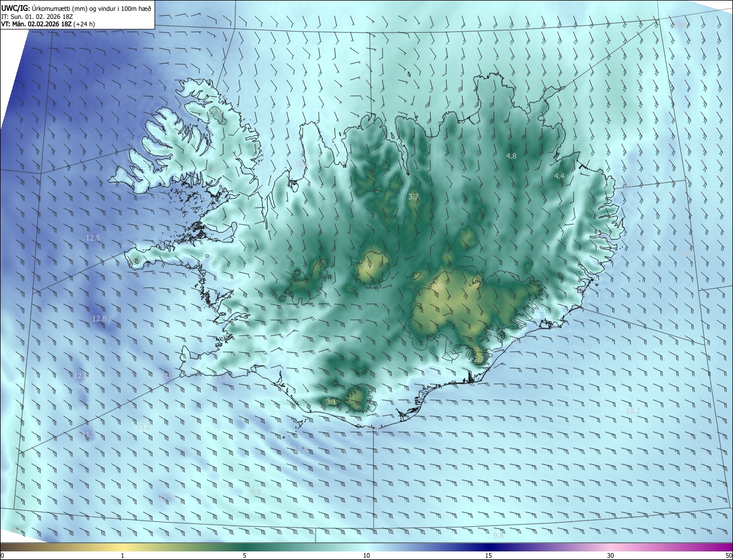Image resolution: width=733 pixels, height=560 pixels.
Task: Click the 2.7 value label near the south coast
Action: coord(479,360)
